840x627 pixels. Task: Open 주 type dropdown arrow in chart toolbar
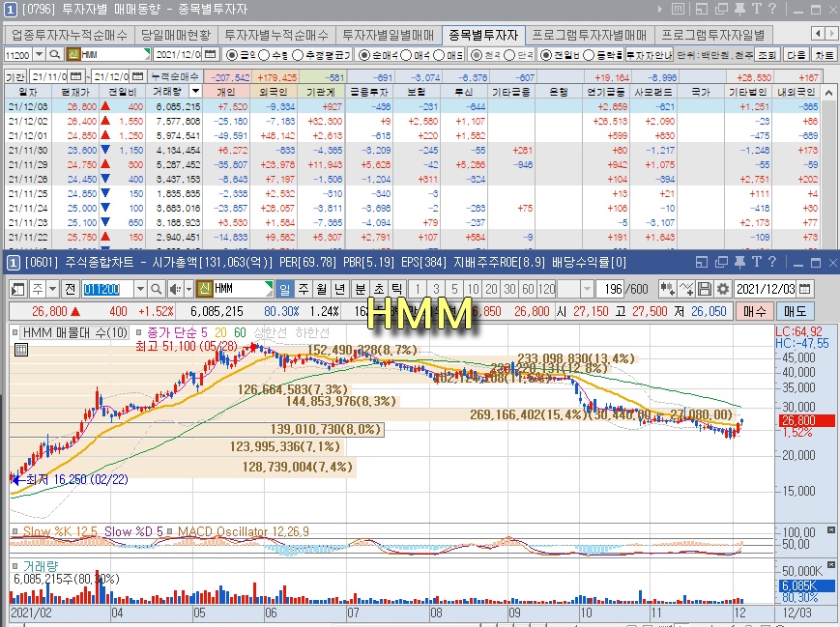(52, 290)
